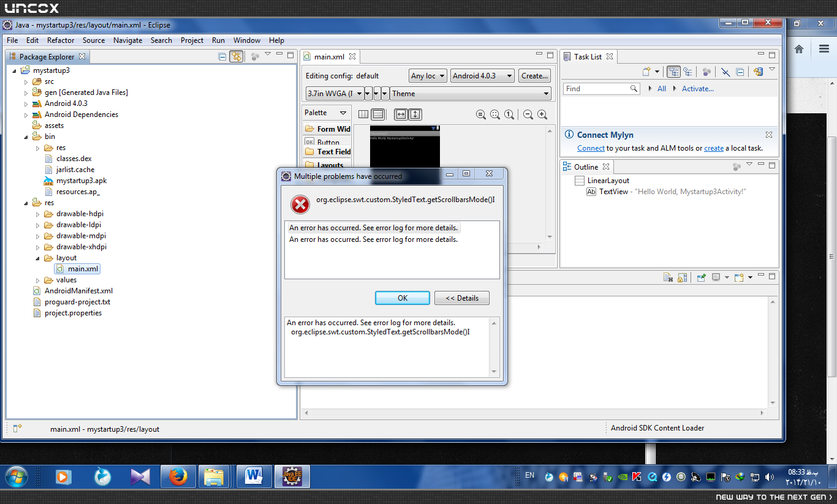Image resolution: width=837 pixels, height=504 pixels.
Task: Click Focus on Workweek icon in Task List
Action: coord(706,72)
